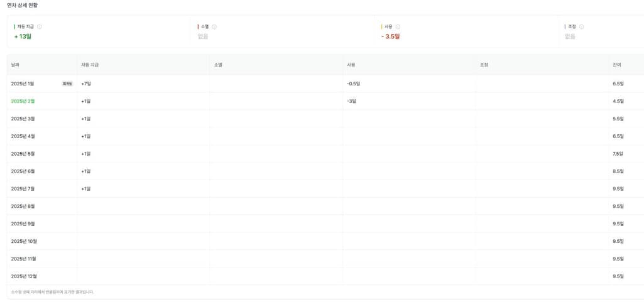Click the +7일 grant in January row
644x307 pixels.
(x=86, y=83)
